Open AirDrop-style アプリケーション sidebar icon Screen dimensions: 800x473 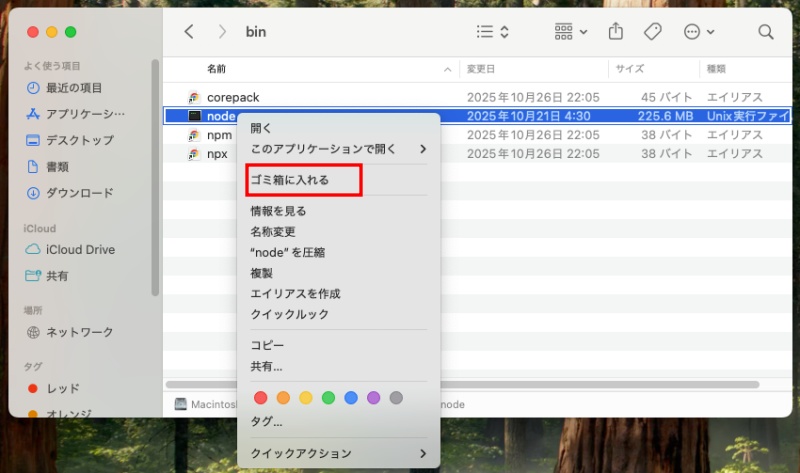click(x=33, y=114)
